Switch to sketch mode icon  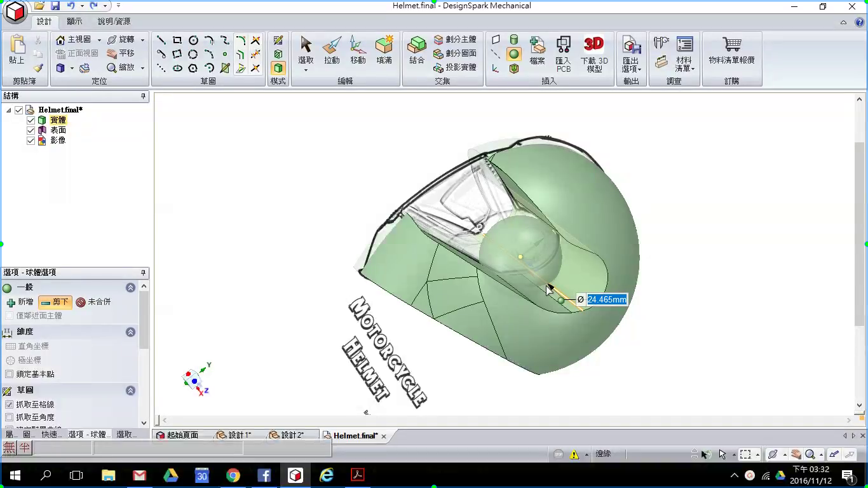point(278,40)
